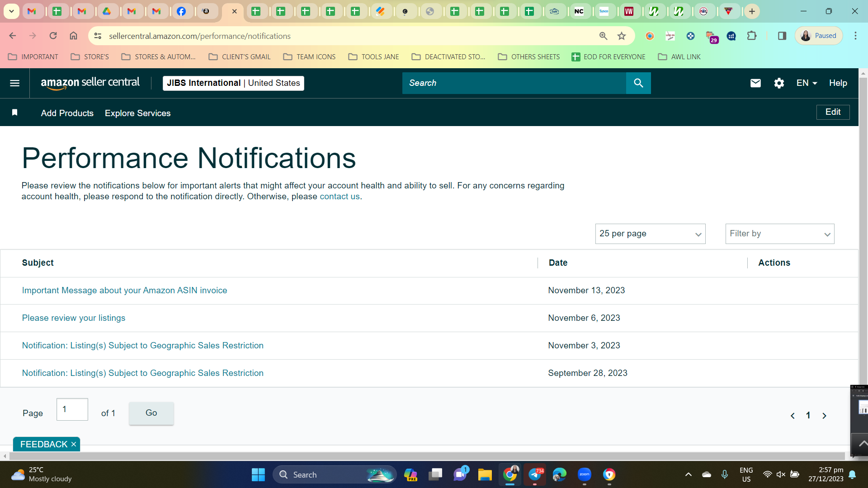This screenshot has width=868, height=488.
Task: Open Seller Central settings gear
Action: click(x=779, y=83)
